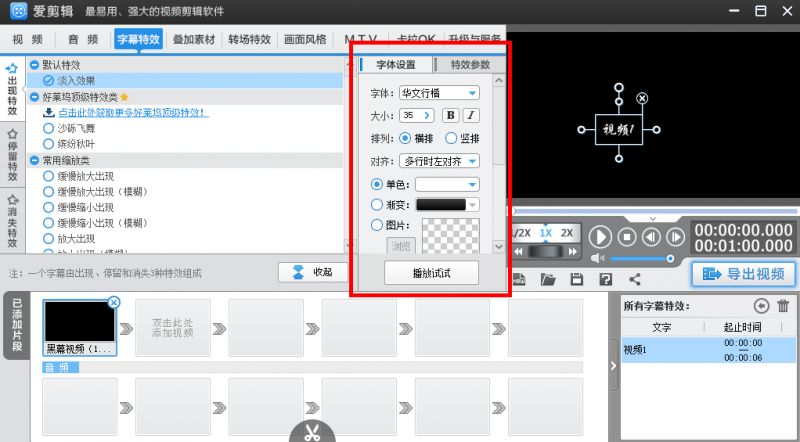Click the Stop playback button
The height and width of the screenshot is (442, 800).
pos(627,237)
